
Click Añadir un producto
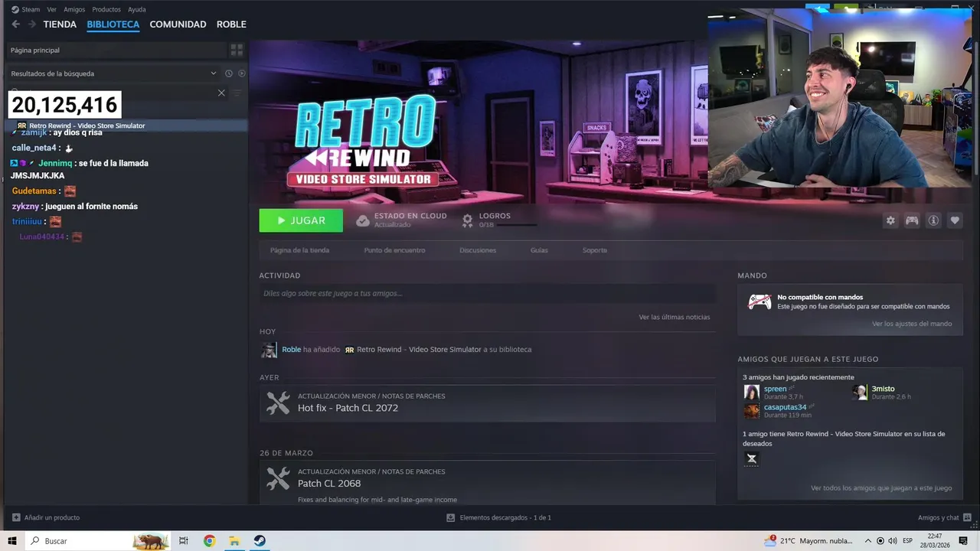[x=46, y=517]
